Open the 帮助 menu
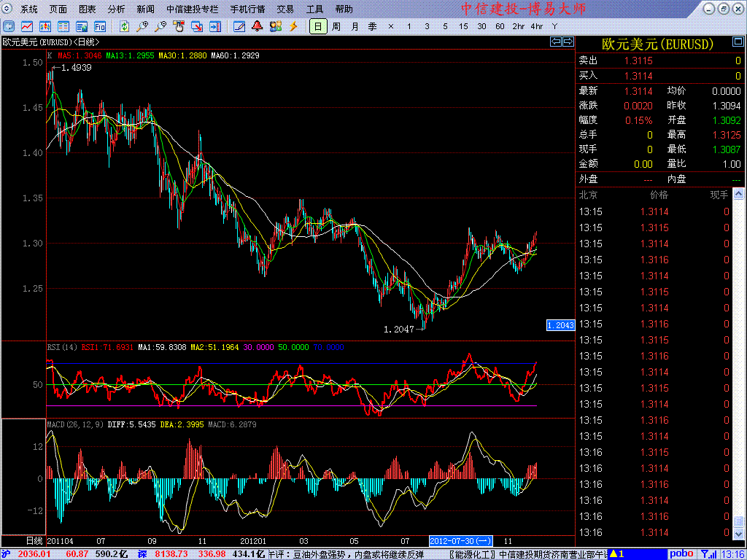Screen dimensions: 747x560 click(344, 9)
